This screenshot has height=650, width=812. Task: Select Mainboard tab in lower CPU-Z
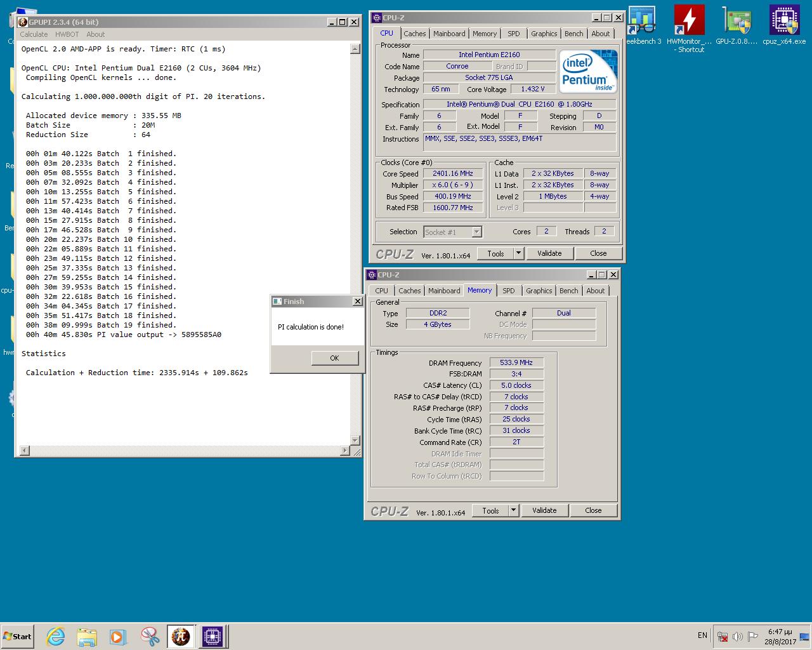click(444, 291)
